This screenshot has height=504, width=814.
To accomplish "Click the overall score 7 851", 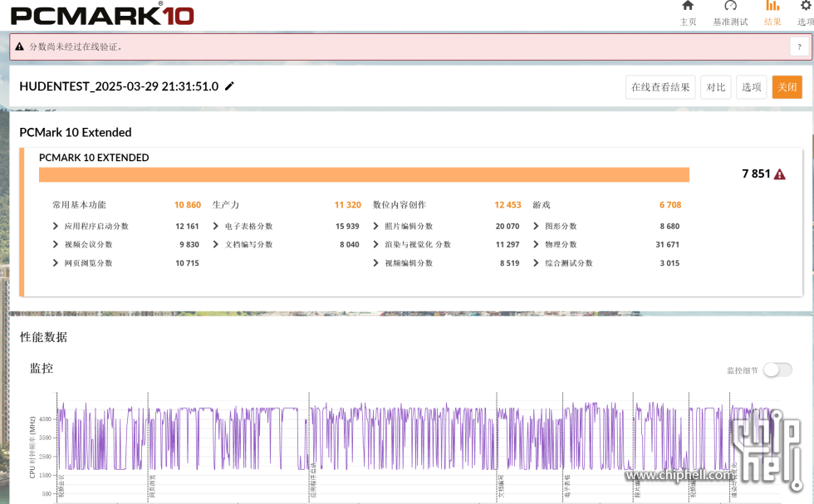I will click(x=756, y=174).
